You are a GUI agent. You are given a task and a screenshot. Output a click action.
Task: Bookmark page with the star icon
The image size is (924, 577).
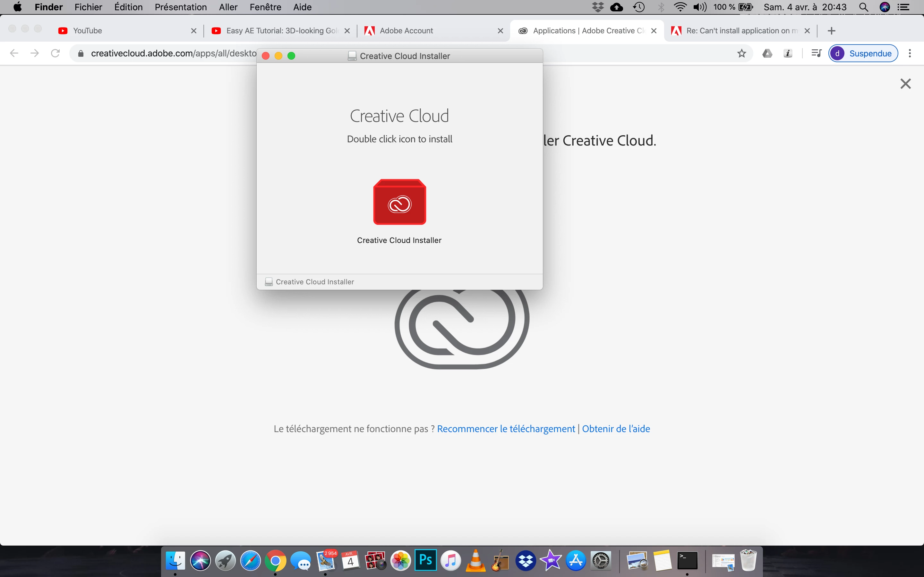(x=741, y=54)
